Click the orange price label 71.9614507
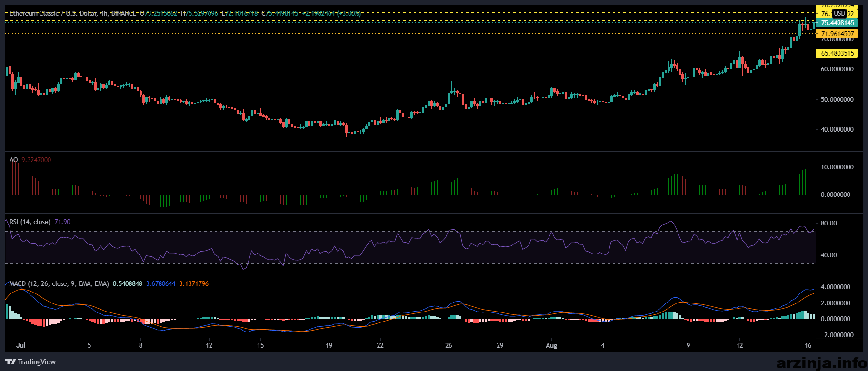 coord(838,34)
